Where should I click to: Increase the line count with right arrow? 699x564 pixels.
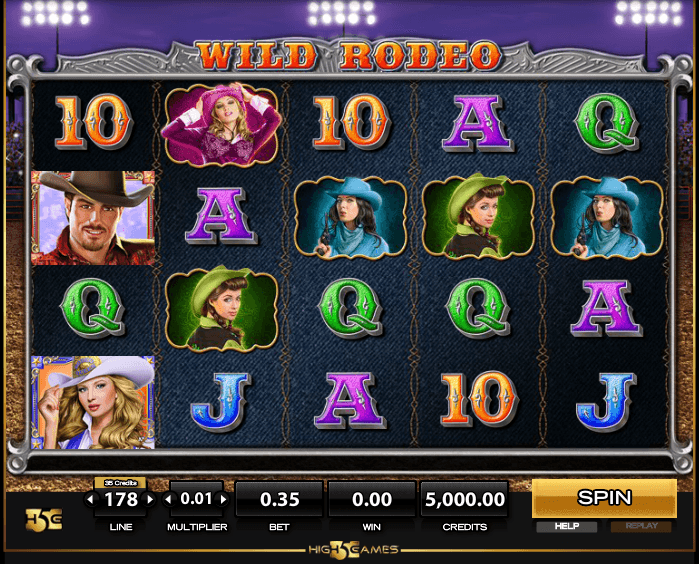pyautogui.click(x=150, y=499)
